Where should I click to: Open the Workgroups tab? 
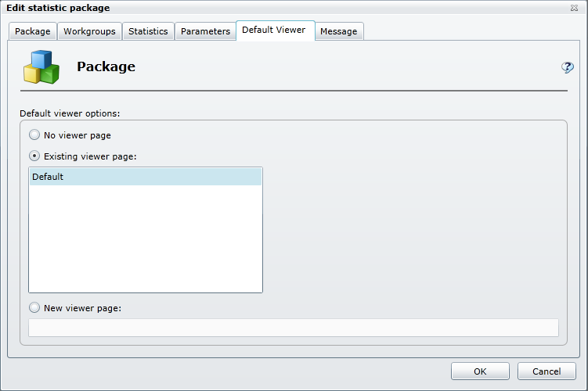[89, 31]
